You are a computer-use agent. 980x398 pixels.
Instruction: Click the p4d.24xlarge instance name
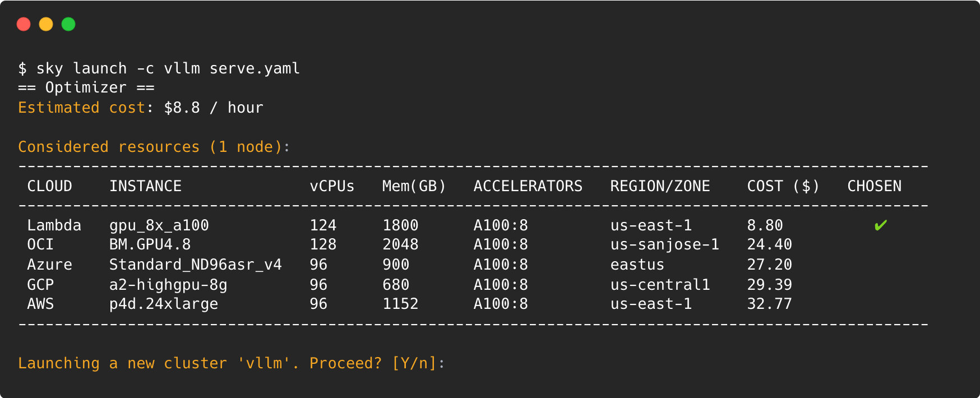(x=164, y=304)
